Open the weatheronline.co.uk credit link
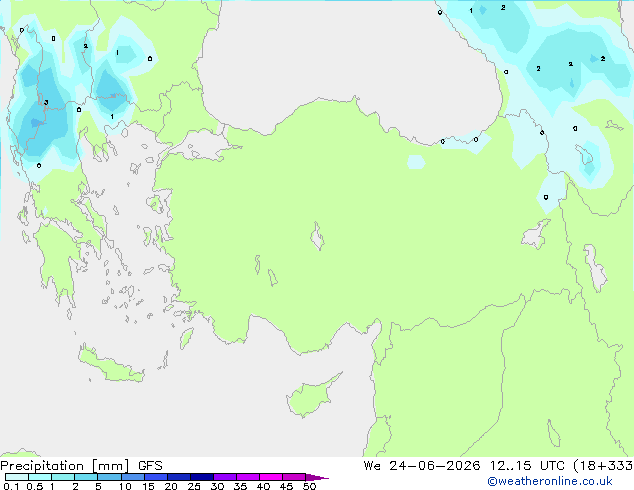Screen dimensions: 634x490 (x=550, y=481)
